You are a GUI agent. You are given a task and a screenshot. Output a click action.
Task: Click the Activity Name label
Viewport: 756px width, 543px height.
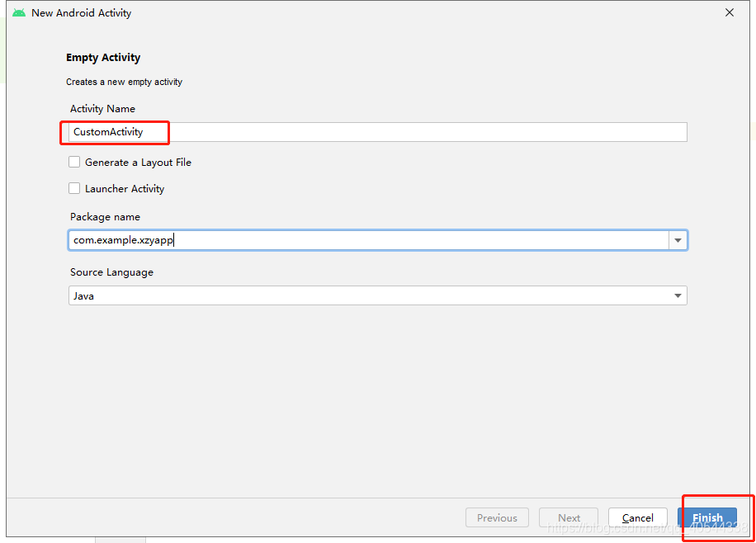click(102, 108)
